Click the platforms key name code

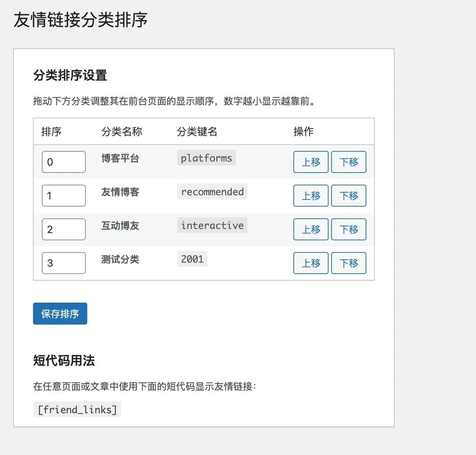206,158
